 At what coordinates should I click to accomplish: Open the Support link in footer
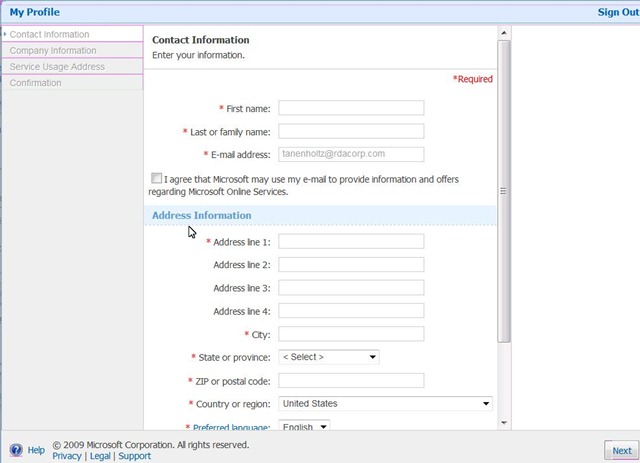coord(135,456)
